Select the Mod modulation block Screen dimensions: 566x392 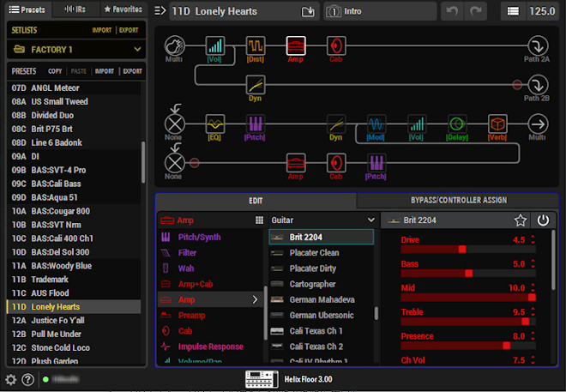click(x=376, y=124)
